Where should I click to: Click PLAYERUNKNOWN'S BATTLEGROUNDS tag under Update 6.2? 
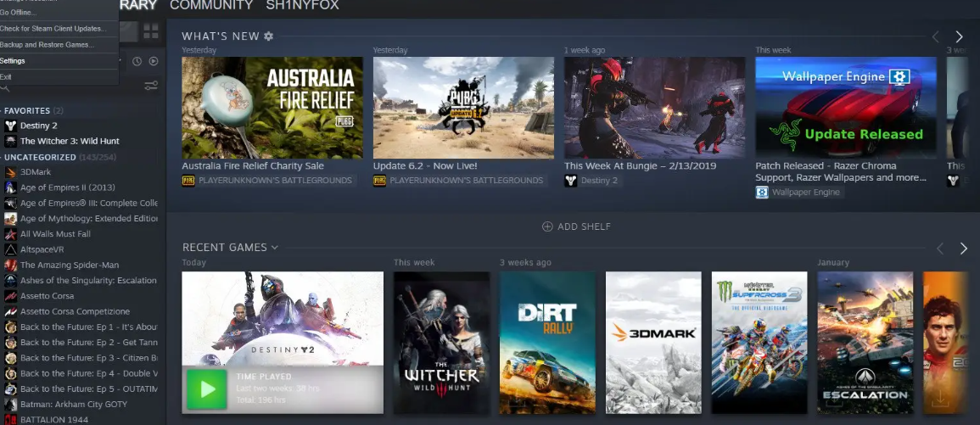[467, 181]
